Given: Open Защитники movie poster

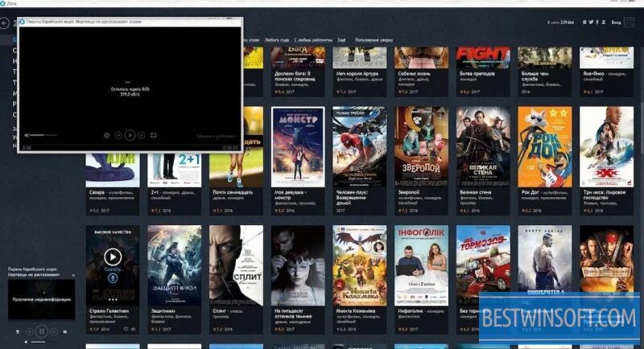Looking at the screenshot, I should click(174, 265).
